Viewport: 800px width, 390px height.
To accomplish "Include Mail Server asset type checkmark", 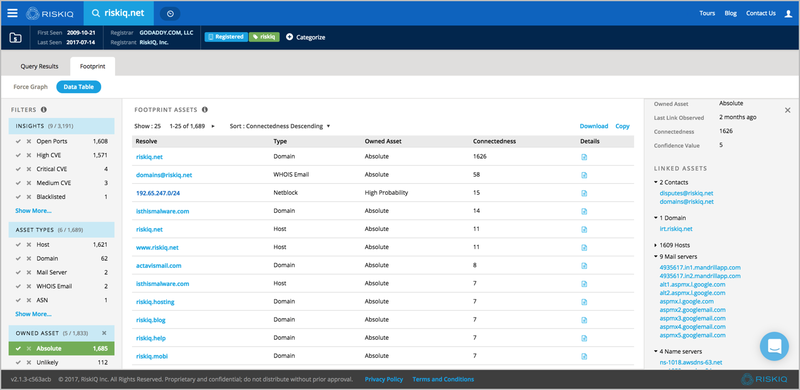I will click(x=18, y=272).
